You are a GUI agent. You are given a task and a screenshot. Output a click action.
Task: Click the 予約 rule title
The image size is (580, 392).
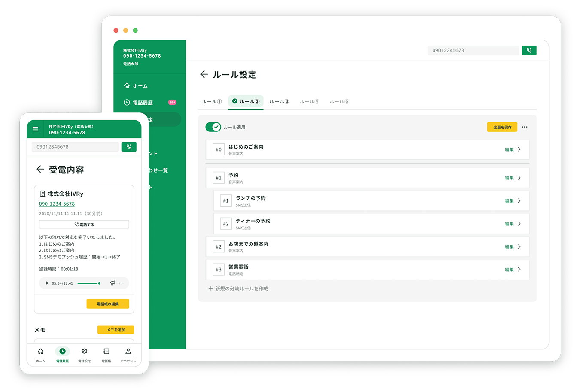coord(233,175)
